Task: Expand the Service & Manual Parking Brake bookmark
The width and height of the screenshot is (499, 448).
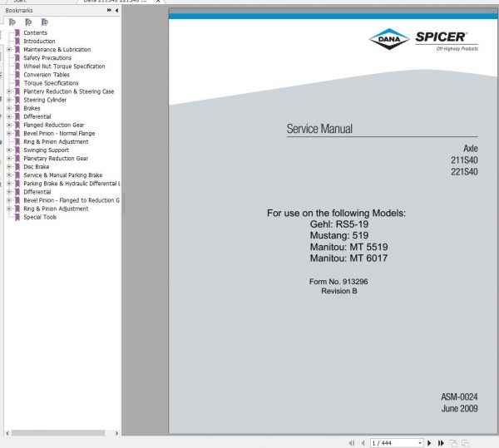Action: 9,175
